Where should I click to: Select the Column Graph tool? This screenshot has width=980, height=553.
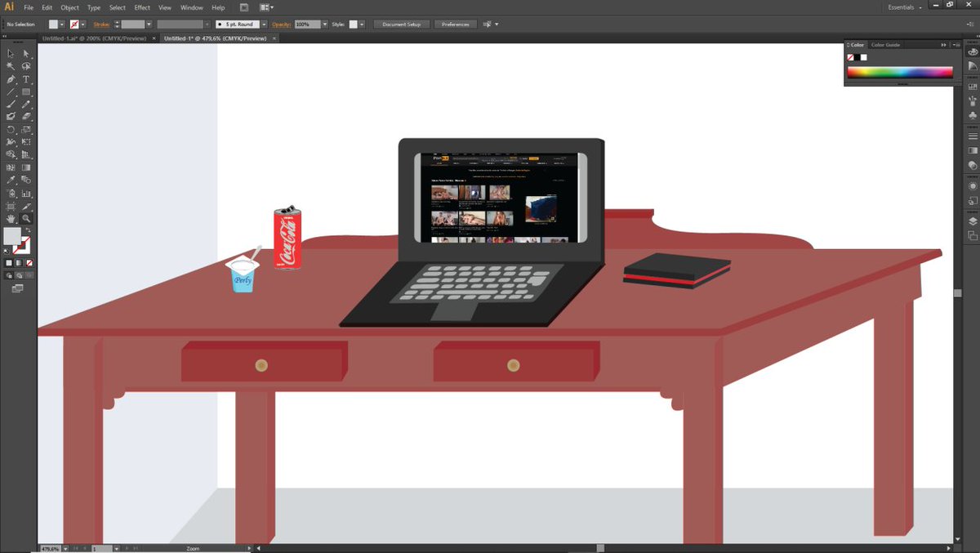coord(26,193)
